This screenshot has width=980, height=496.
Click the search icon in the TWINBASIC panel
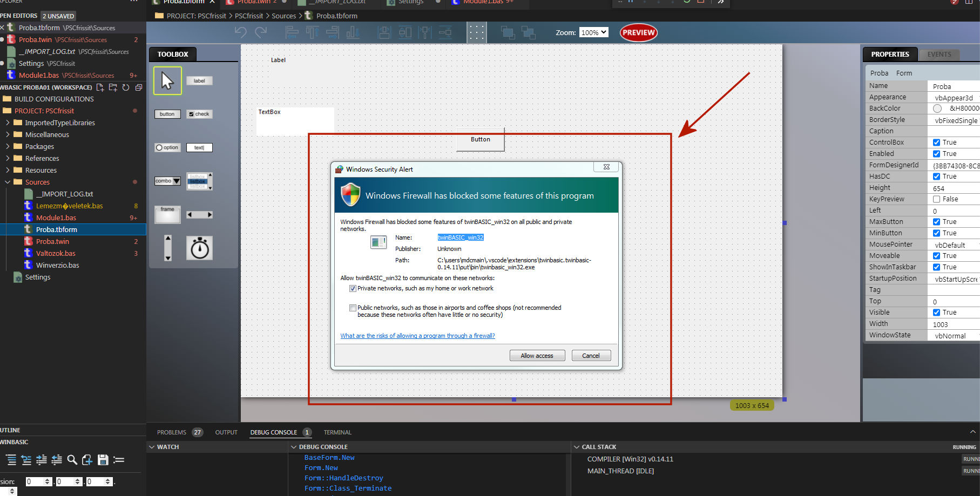[x=72, y=460]
